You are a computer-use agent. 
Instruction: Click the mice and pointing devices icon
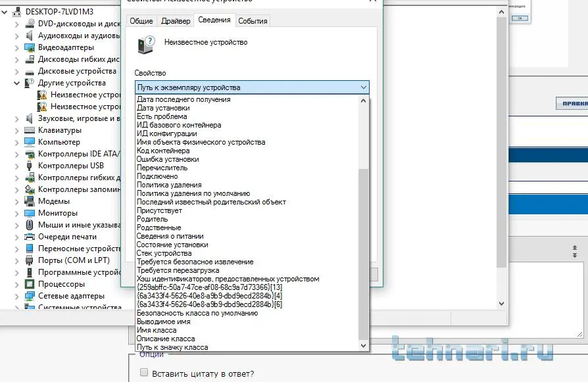click(x=30, y=225)
